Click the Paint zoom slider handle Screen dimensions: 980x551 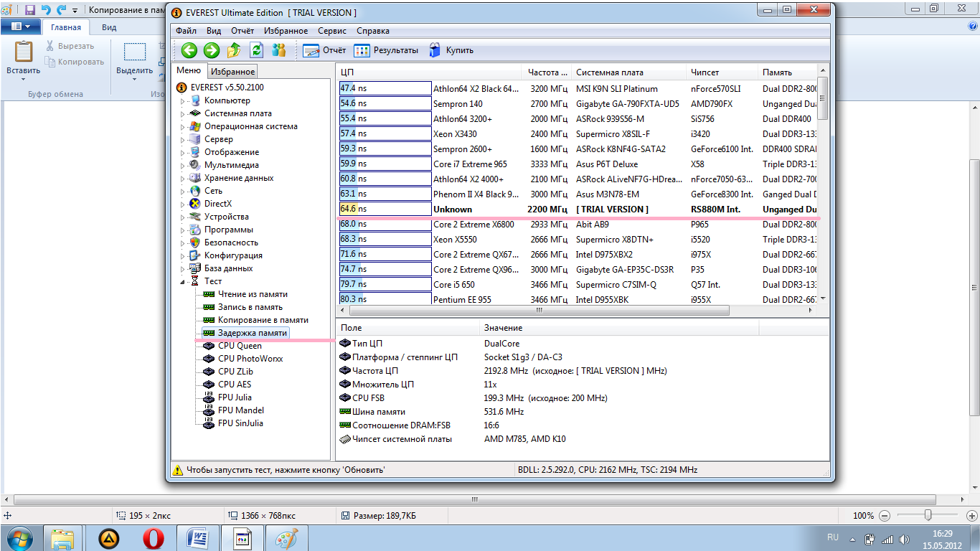[x=928, y=515]
